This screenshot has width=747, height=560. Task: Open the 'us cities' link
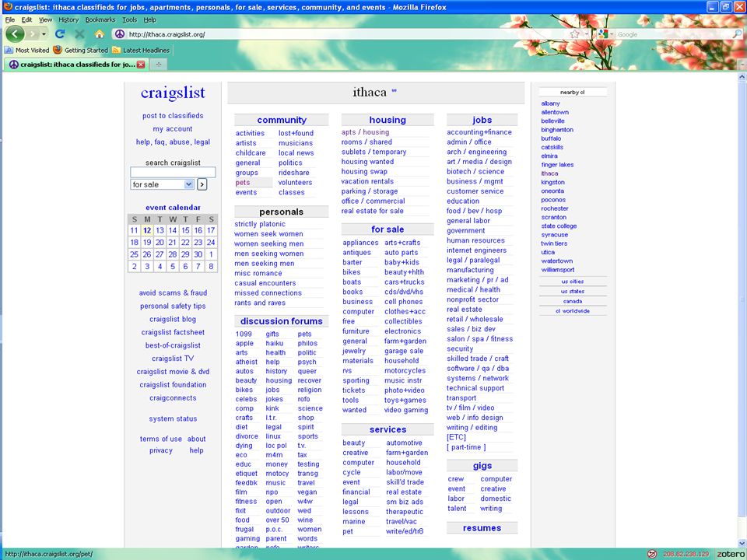tap(572, 282)
